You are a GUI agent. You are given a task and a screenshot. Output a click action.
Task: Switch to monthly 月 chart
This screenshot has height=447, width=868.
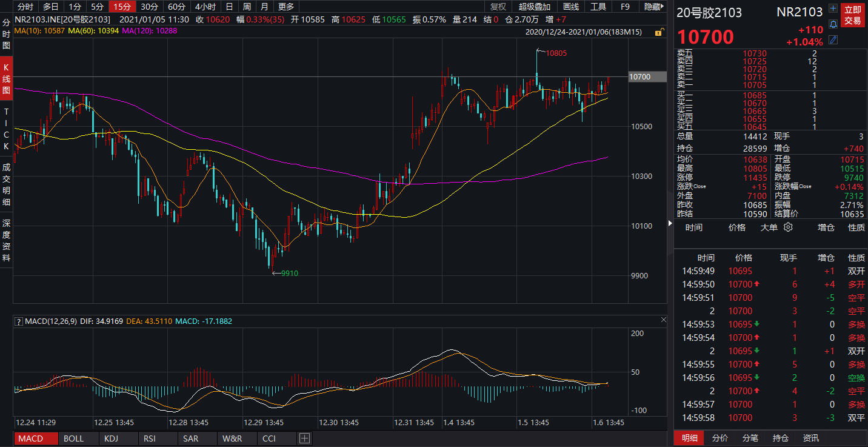(x=264, y=7)
